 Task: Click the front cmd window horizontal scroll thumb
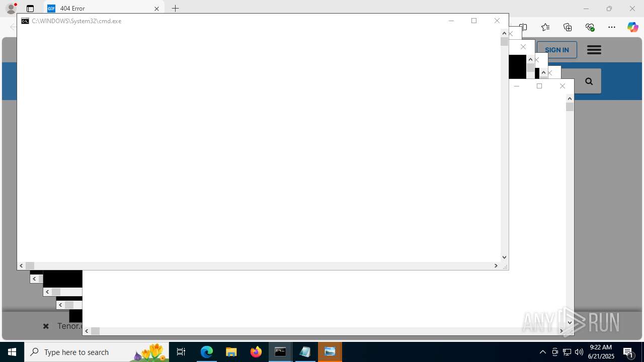tap(30, 265)
